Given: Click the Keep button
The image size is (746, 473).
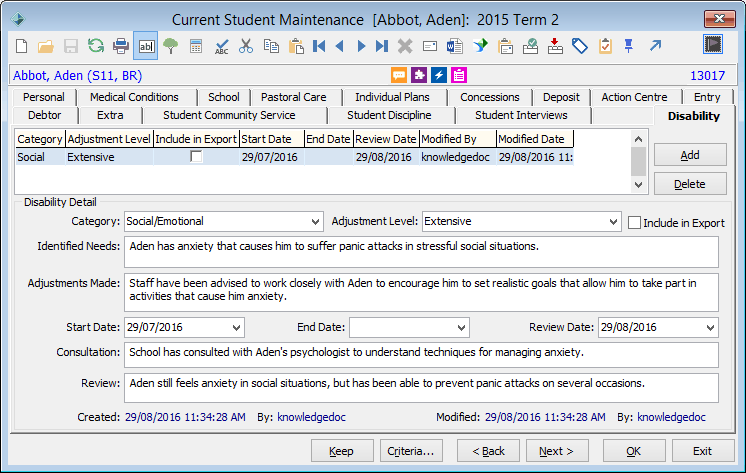Looking at the screenshot, I should tap(342, 451).
